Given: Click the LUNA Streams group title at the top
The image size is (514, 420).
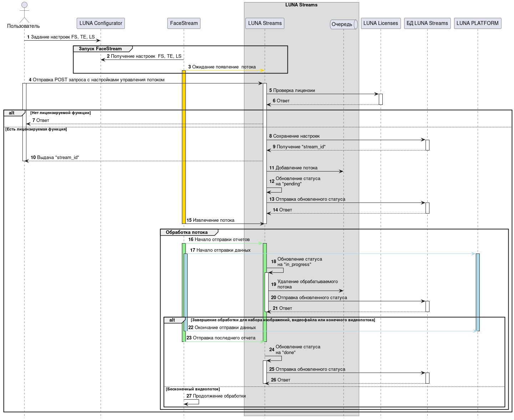Looking at the screenshot, I should 301,5.
